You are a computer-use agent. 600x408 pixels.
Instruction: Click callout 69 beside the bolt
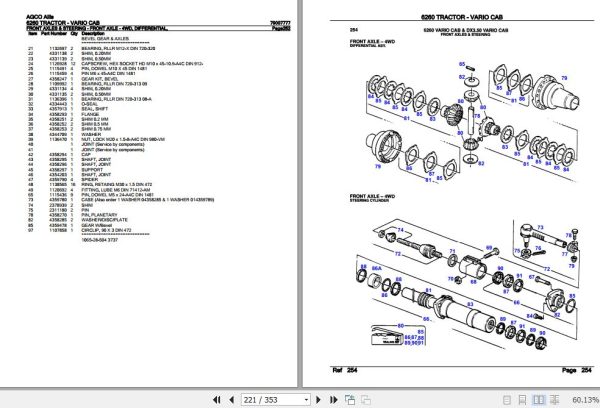(x=489, y=248)
